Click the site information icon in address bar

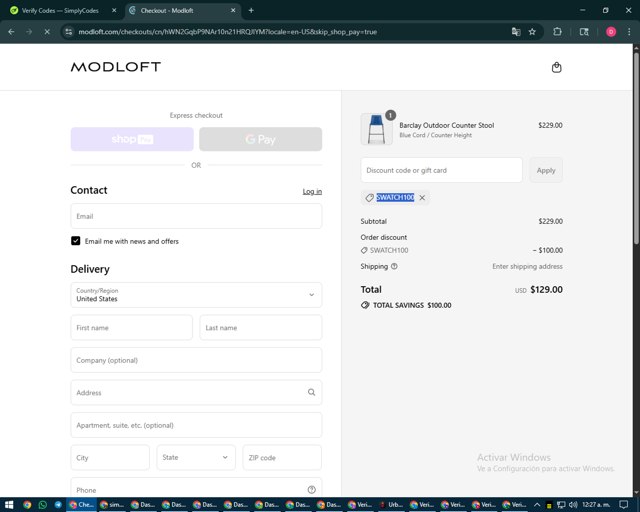pyautogui.click(x=69, y=32)
